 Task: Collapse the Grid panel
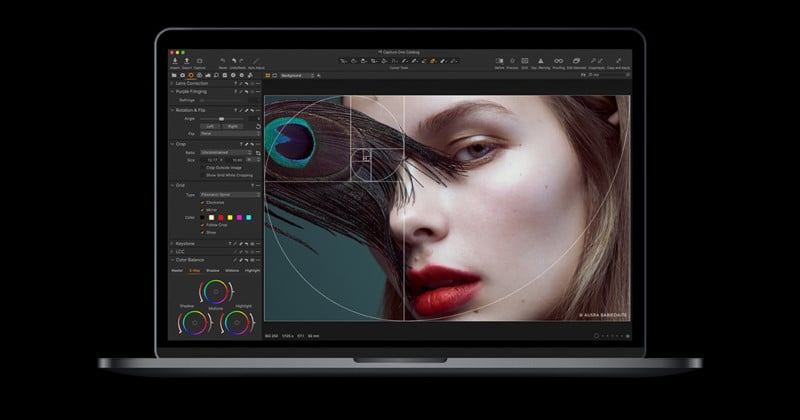pyautogui.click(x=172, y=185)
